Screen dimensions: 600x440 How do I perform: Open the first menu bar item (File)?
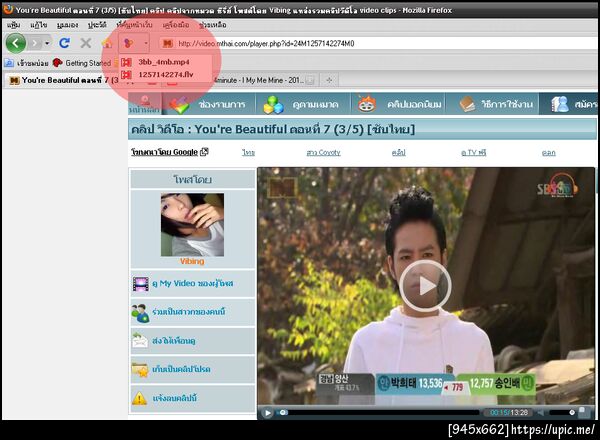(13, 25)
